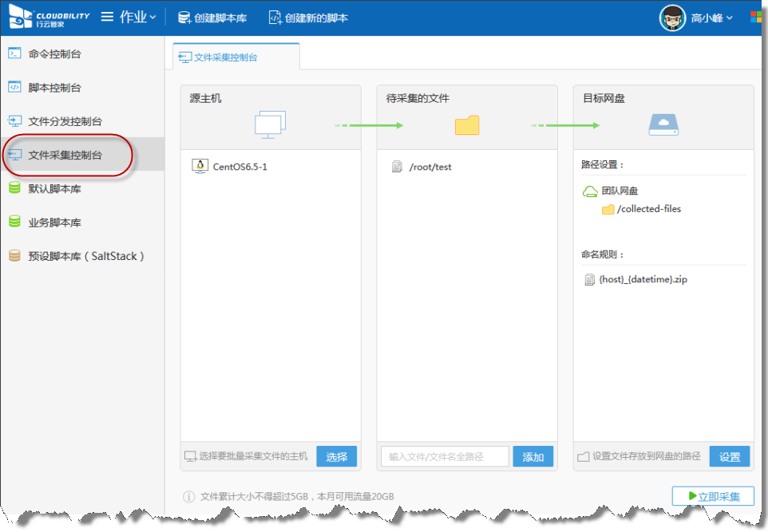This screenshot has height=532, width=768.
Task: Start collection with 立即采集 button
Action: click(x=713, y=496)
